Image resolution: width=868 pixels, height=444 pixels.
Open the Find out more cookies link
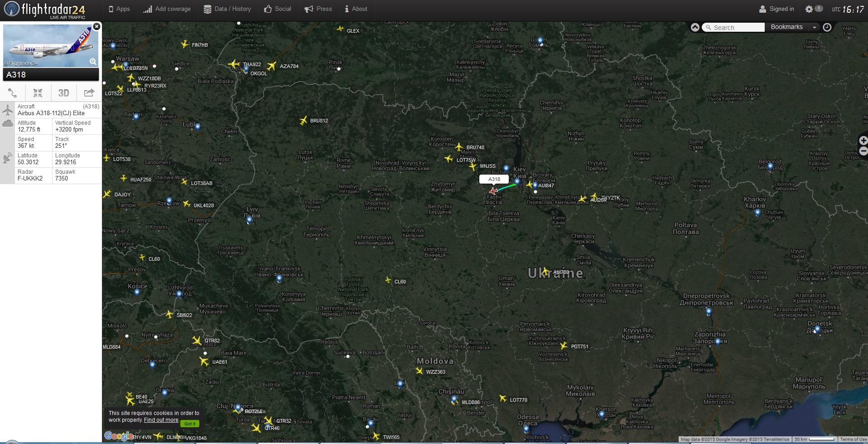[x=161, y=420]
